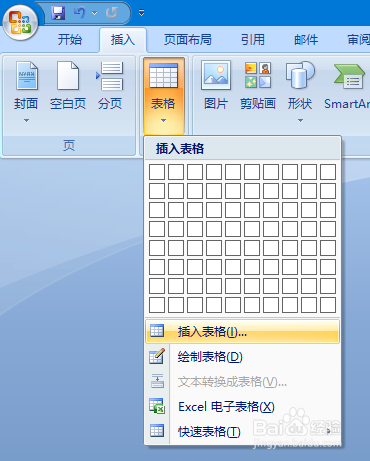Select the top-left cell of table grid

tap(157, 172)
